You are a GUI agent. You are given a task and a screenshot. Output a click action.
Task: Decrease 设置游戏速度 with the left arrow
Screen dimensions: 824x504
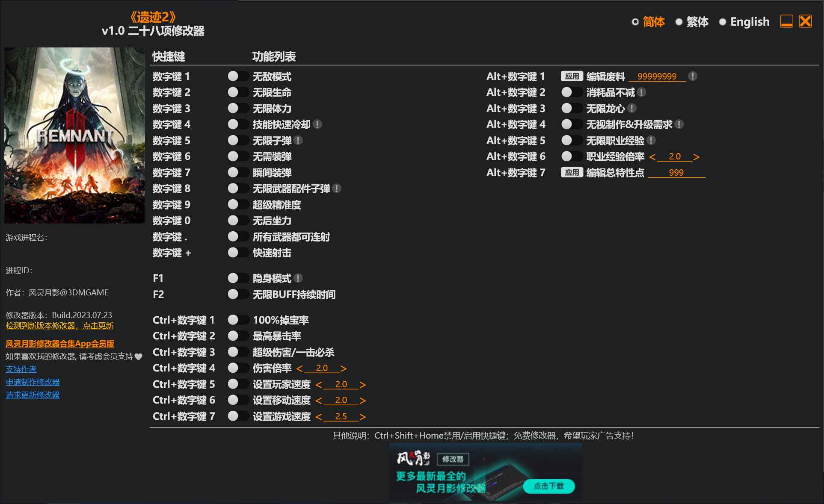point(318,416)
